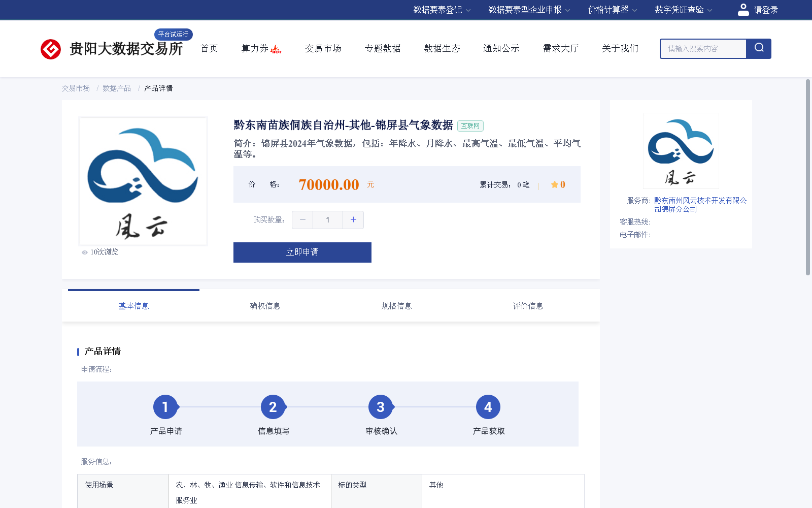Click step 1 circle 产品申请
The image size is (812, 508).
tap(165, 407)
